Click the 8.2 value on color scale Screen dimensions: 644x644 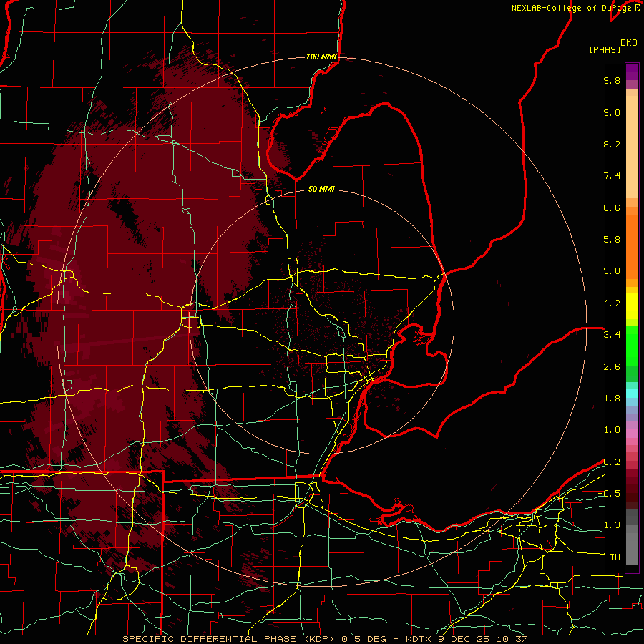pos(612,144)
